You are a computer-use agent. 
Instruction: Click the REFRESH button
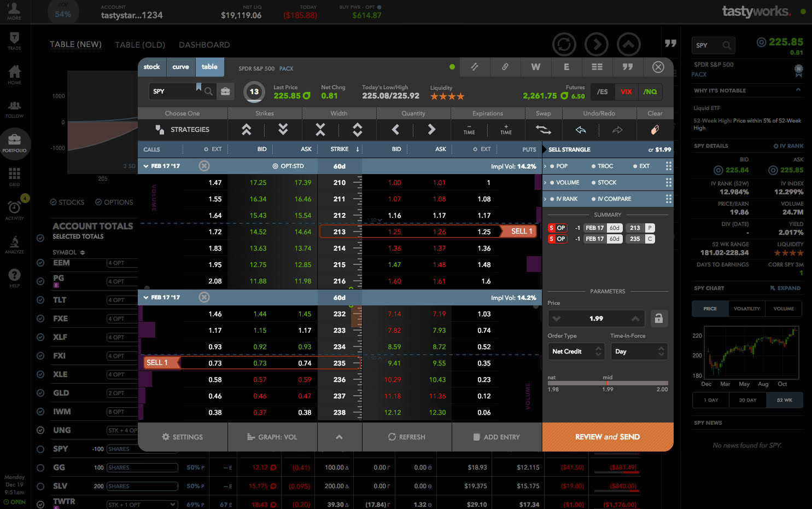(x=406, y=437)
